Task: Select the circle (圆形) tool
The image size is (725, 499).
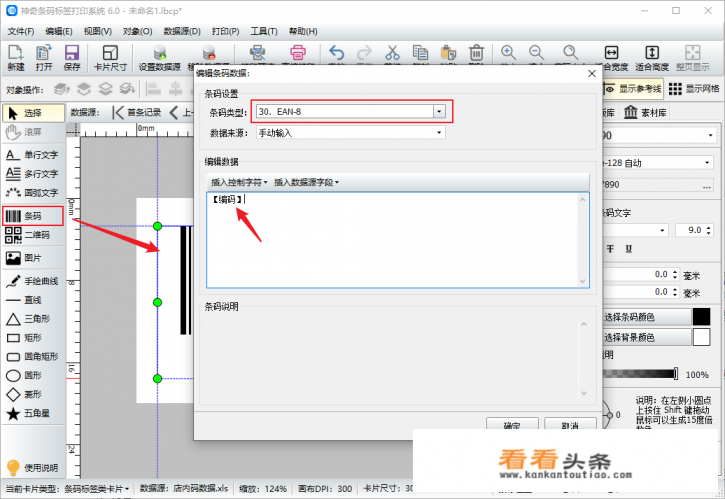Action: (33, 375)
